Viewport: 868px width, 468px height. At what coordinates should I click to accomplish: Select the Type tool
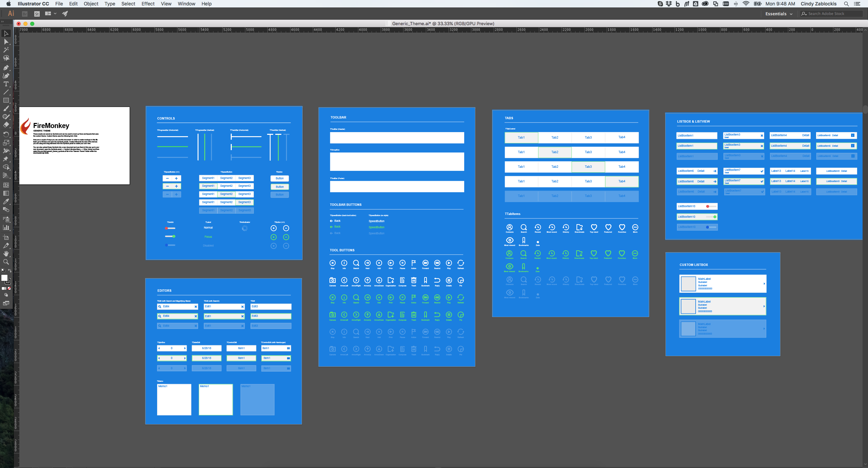click(6, 84)
